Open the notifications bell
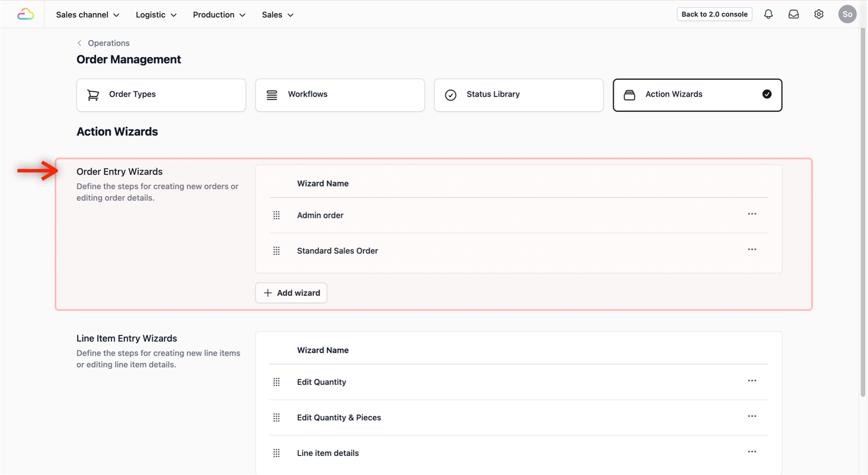The image size is (868, 475). tap(768, 15)
